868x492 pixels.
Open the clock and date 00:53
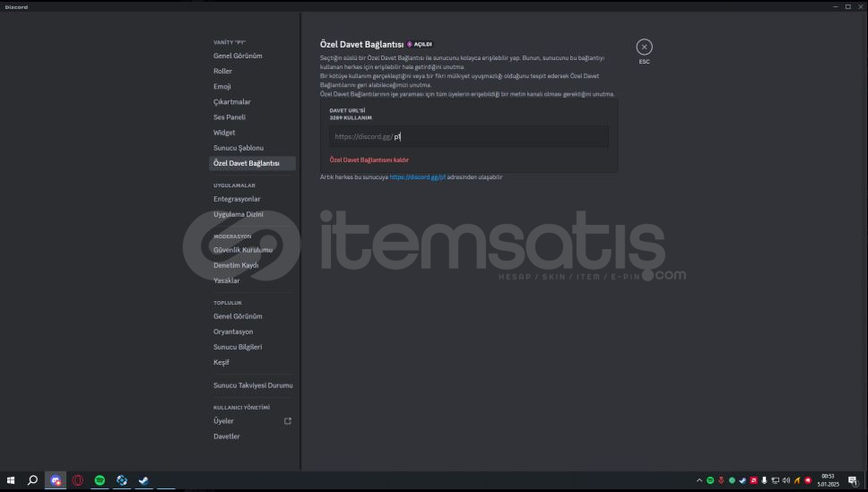[829, 480]
